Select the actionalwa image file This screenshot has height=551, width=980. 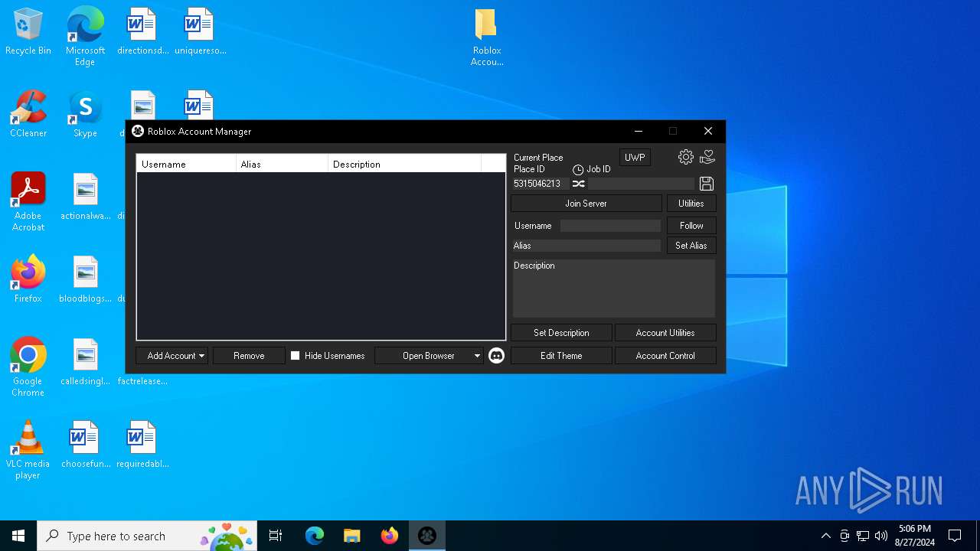tap(85, 197)
